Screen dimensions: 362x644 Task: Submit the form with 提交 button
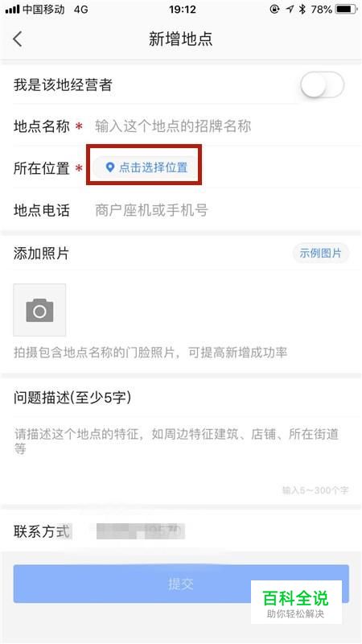[x=181, y=584]
